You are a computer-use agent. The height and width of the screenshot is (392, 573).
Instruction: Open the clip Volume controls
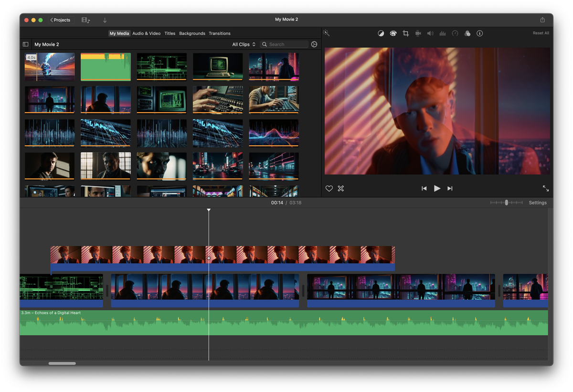[430, 33]
